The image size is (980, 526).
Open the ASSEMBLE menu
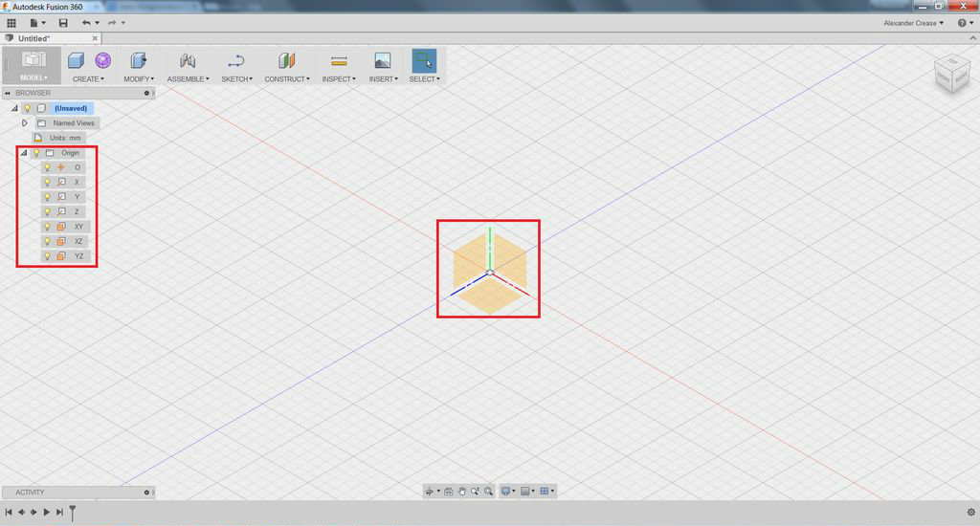click(189, 79)
